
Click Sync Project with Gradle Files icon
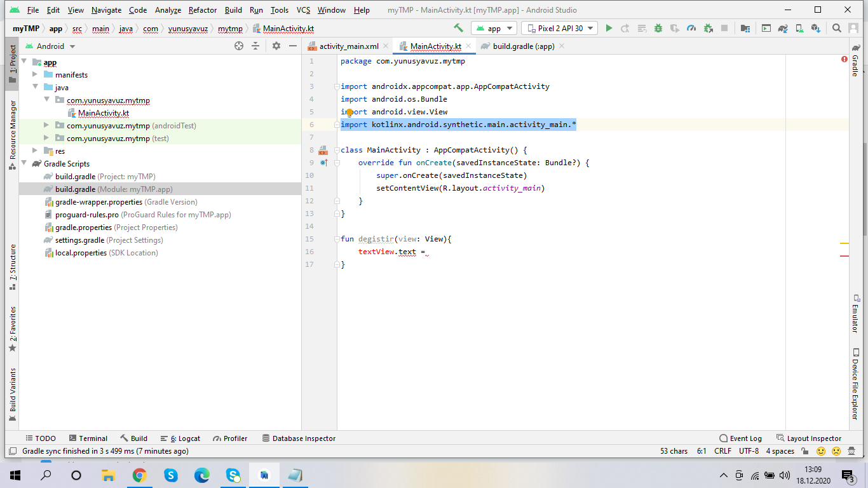coord(783,28)
